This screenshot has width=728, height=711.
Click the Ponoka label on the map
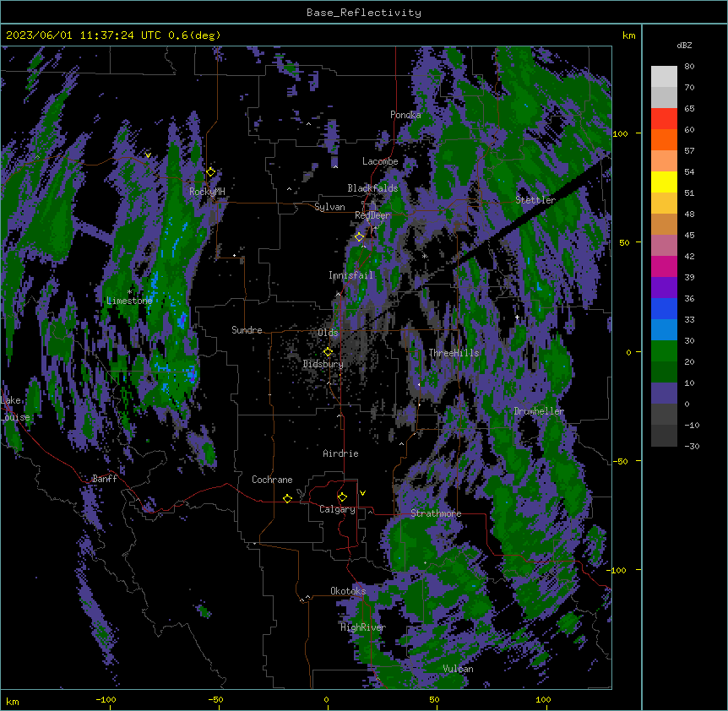(405, 115)
